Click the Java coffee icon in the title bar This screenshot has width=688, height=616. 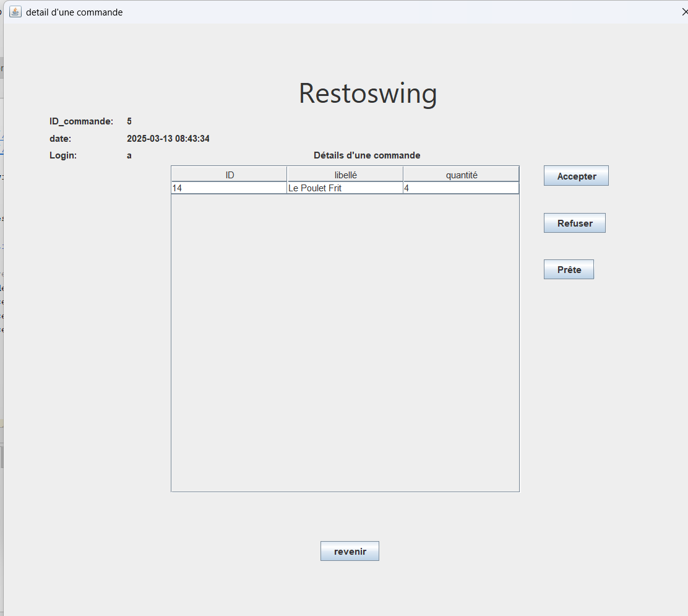click(15, 11)
